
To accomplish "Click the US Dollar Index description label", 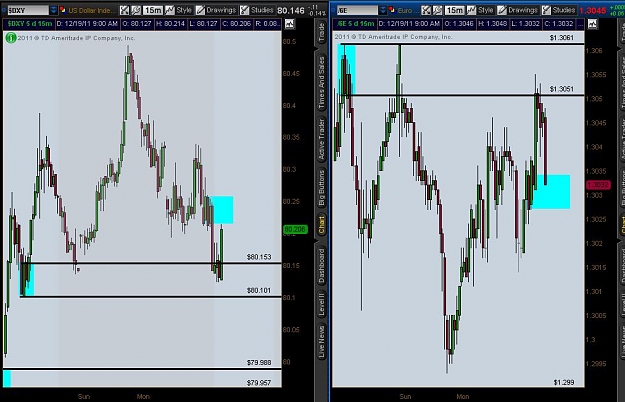I will (92, 10).
